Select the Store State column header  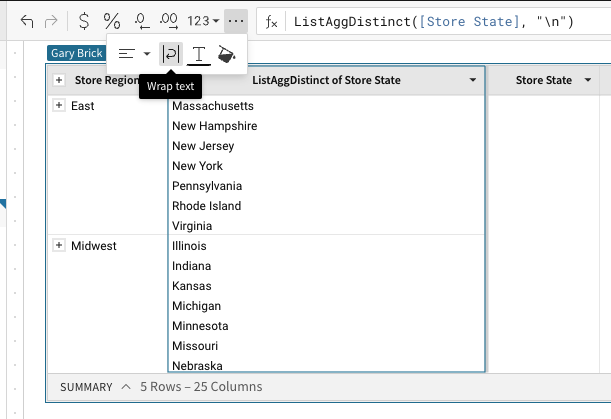(544, 80)
